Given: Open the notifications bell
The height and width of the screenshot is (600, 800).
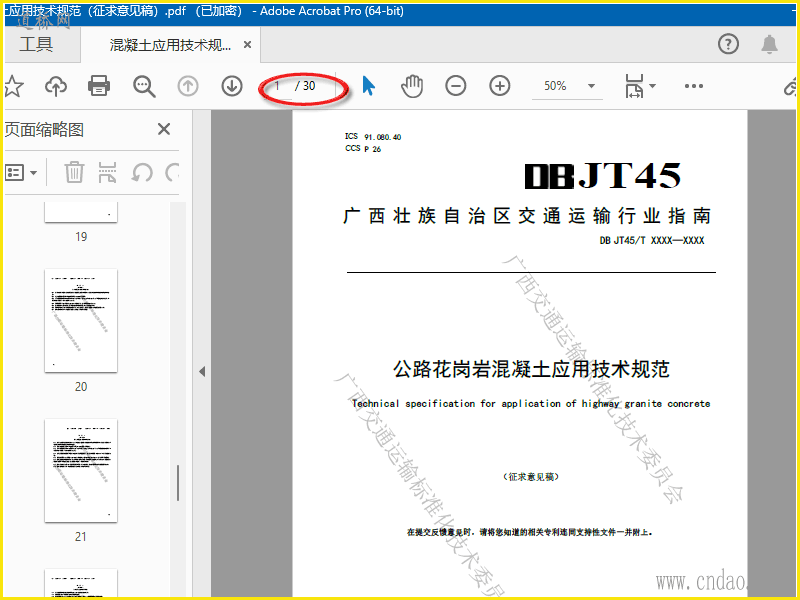Looking at the screenshot, I should [x=769, y=44].
